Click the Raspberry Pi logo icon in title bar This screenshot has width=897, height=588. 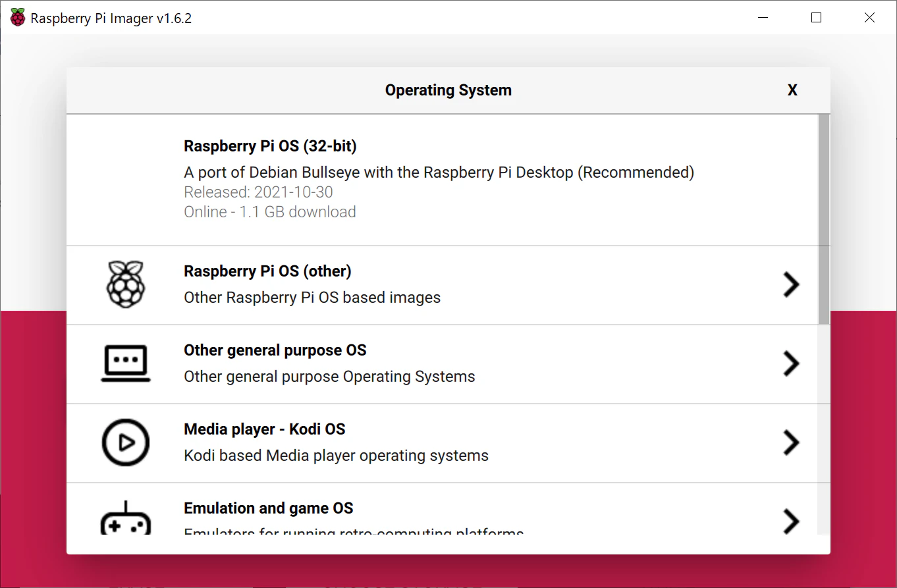pos(18,18)
